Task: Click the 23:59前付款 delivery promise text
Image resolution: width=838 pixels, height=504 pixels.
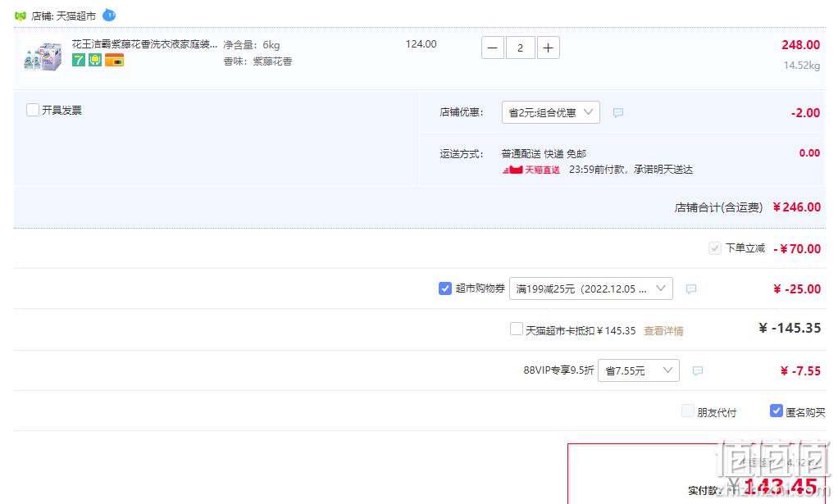Action: (x=631, y=170)
